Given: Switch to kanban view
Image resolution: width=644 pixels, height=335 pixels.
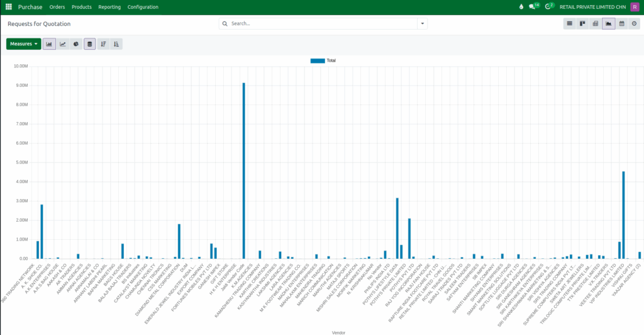Looking at the screenshot, I should point(582,24).
